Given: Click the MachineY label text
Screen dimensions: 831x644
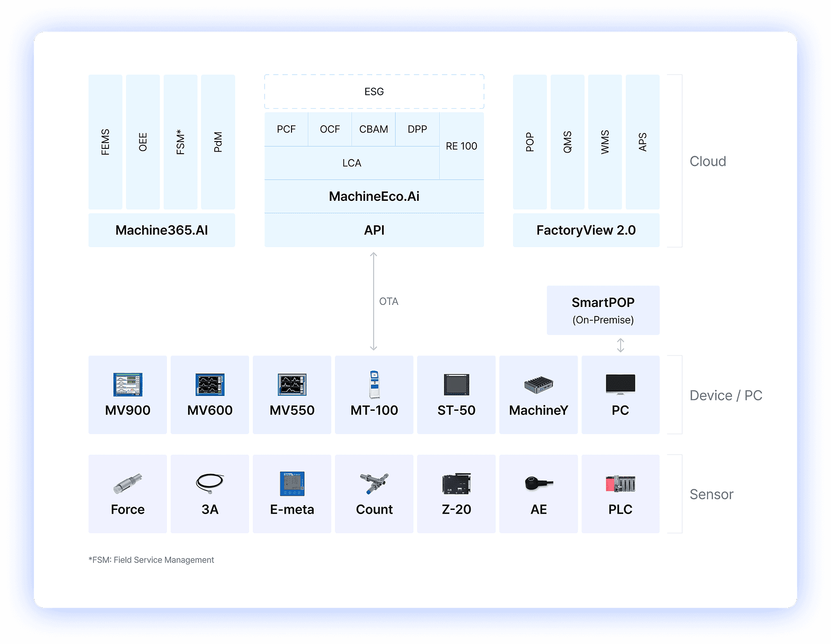Looking at the screenshot, I should (538, 410).
